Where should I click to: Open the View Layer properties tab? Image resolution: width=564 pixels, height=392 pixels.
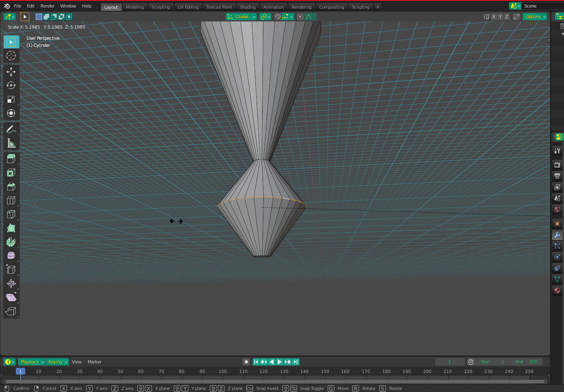tap(557, 187)
